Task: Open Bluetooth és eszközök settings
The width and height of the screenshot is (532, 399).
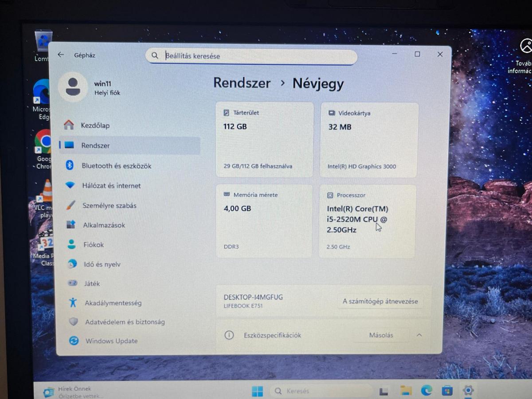Action: [116, 166]
